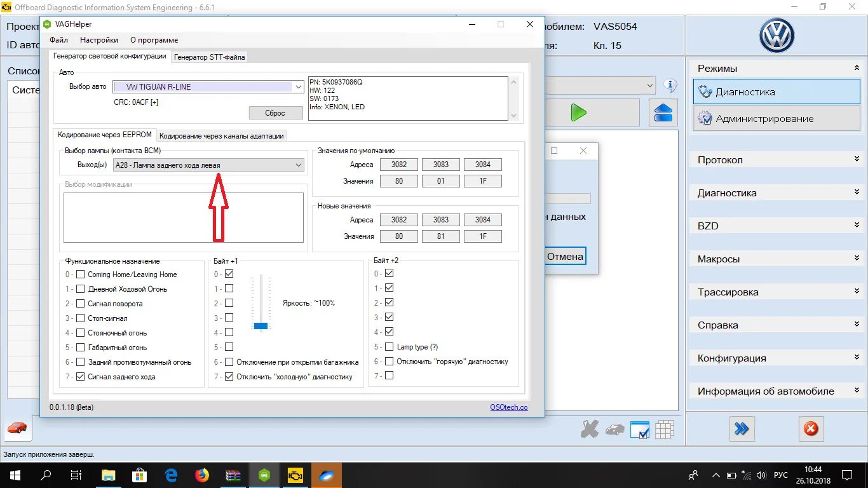Select Диагностика mode button
868x488 pixels.
[776, 91]
